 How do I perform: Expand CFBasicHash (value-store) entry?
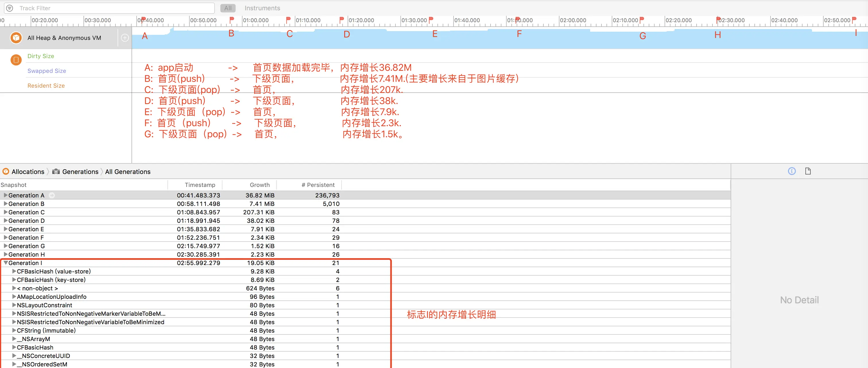pos(14,271)
